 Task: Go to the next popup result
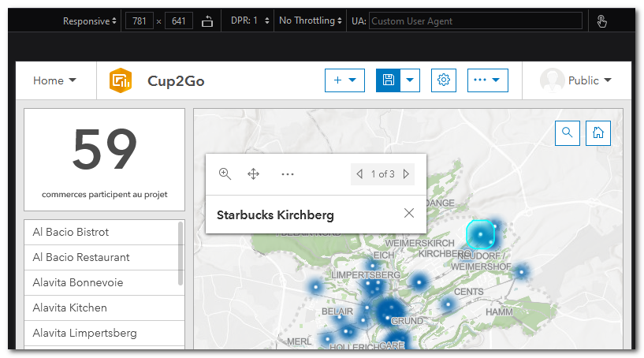[407, 174]
